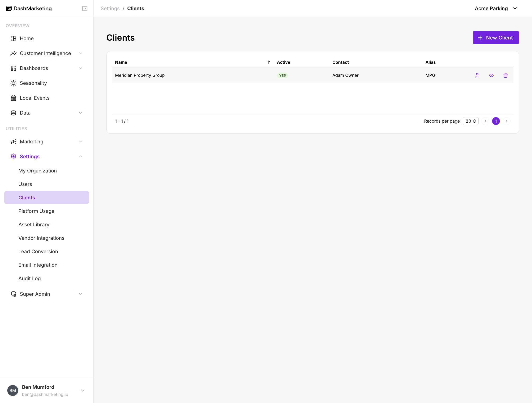Click the ben@dashmarketing.io email text
The height and width of the screenshot is (403, 532).
point(45,394)
